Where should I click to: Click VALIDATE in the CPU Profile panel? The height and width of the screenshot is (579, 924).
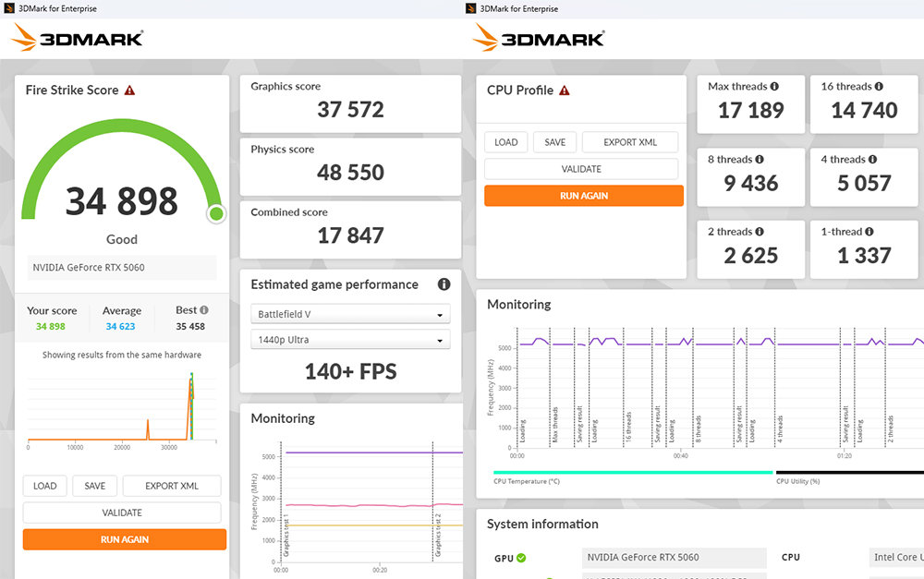click(x=581, y=169)
